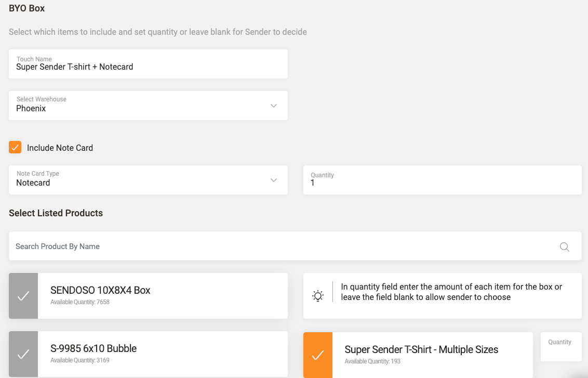Uncheck the orange Super Sender T-Shirt checkmark
The image size is (588, 378).
pyautogui.click(x=318, y=355)
